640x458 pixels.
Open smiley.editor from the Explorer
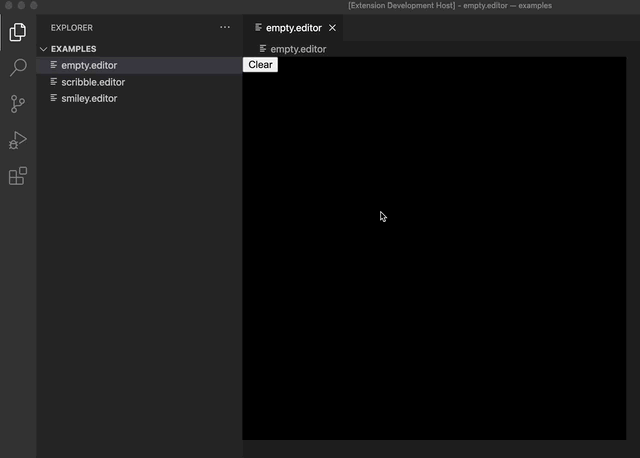(x=139, y=98)
